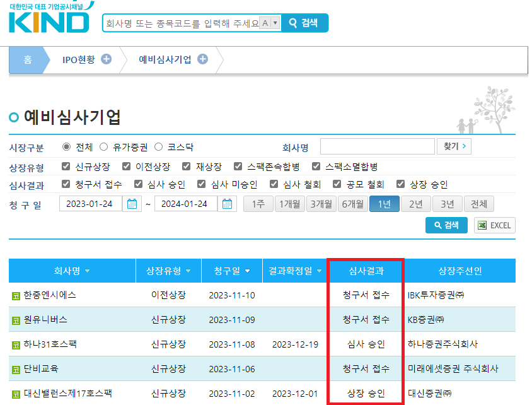Image resolution: width=532 pixels, height=405 pixels.
Task: Toggle the 스팩존속합병 checkbox
Action: (x=238, y=167)
